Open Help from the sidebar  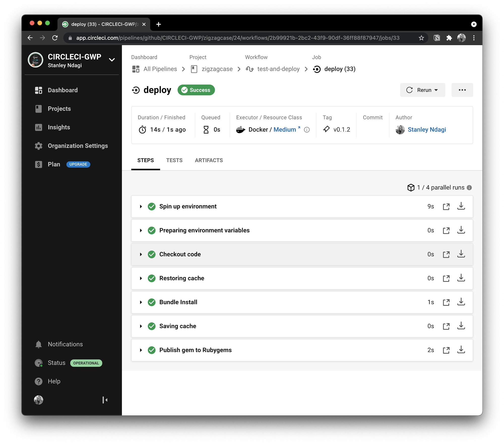click(x=54, y=381)
